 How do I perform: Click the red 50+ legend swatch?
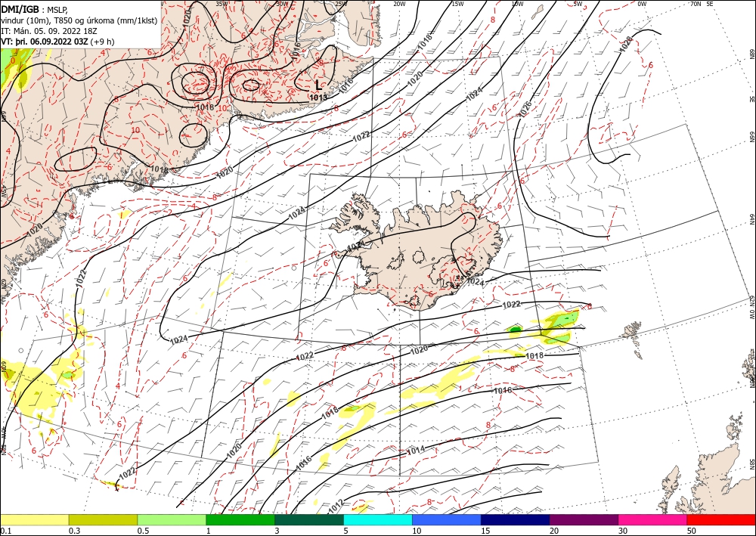[721, 519]
